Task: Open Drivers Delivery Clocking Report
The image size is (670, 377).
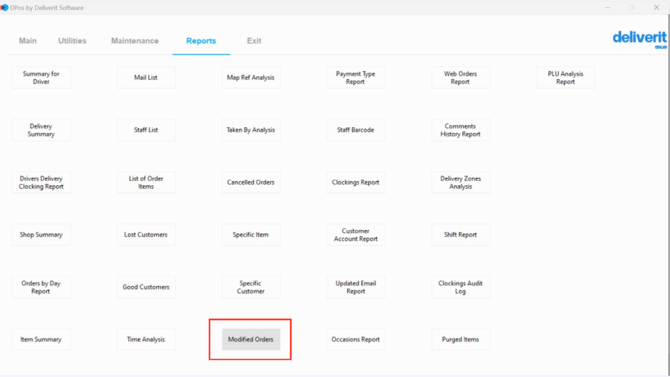Action: 41,183
